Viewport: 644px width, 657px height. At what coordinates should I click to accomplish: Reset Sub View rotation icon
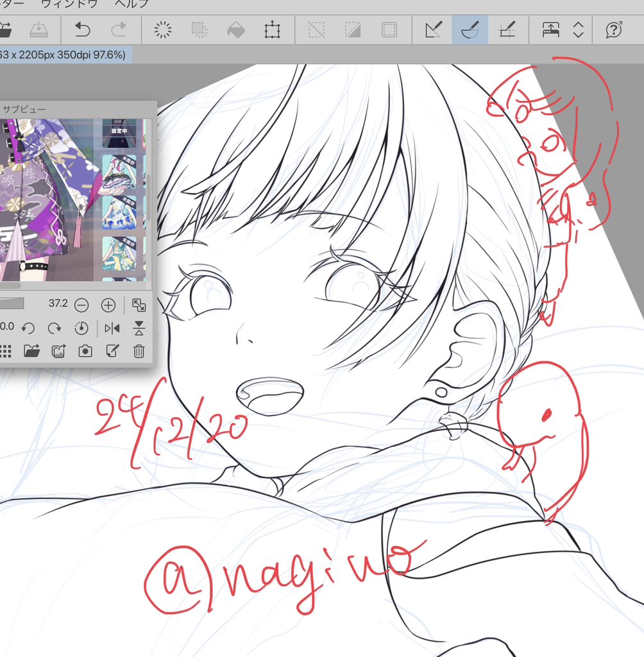(x=81, y=328)
